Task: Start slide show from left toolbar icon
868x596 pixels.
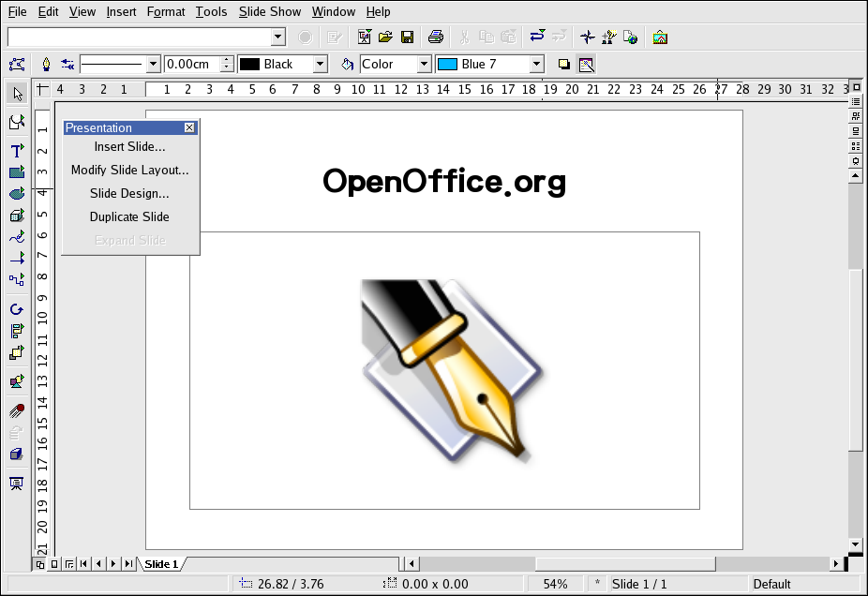Action: pyautogui.click(x=16, y=484)
